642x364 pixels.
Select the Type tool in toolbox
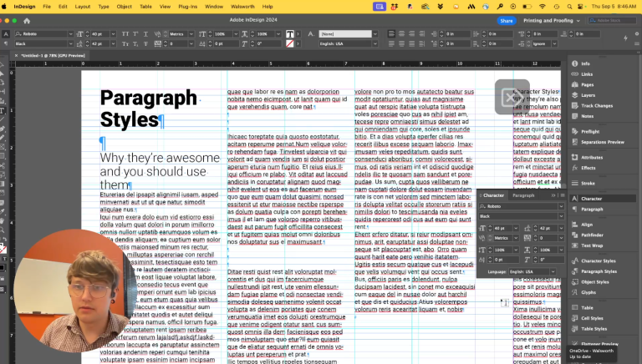pos(3,111)
